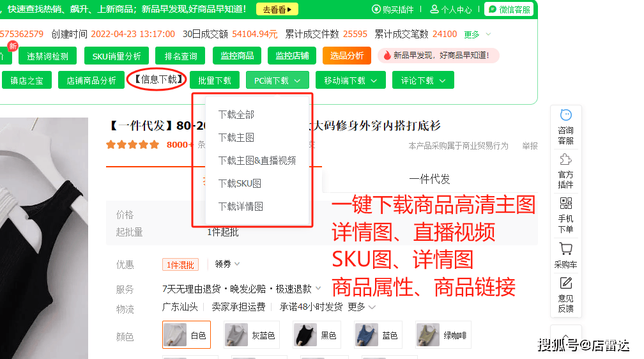Click 监控商品 button
644x359 pixels.
pyautogui.click(x=237, y=56)
